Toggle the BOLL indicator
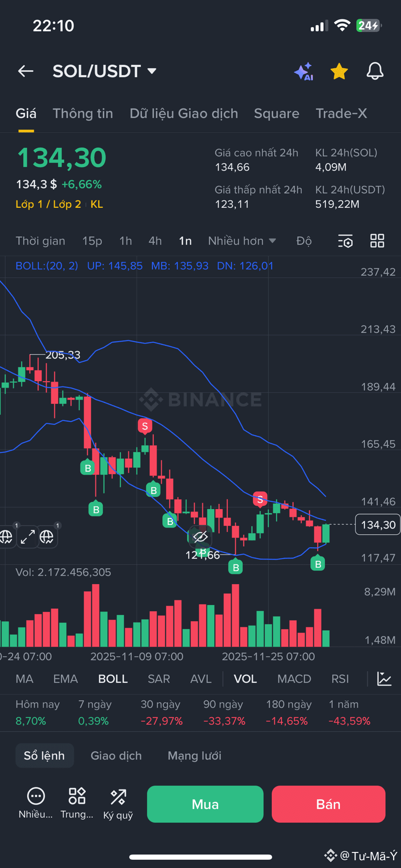 [113, 679]
